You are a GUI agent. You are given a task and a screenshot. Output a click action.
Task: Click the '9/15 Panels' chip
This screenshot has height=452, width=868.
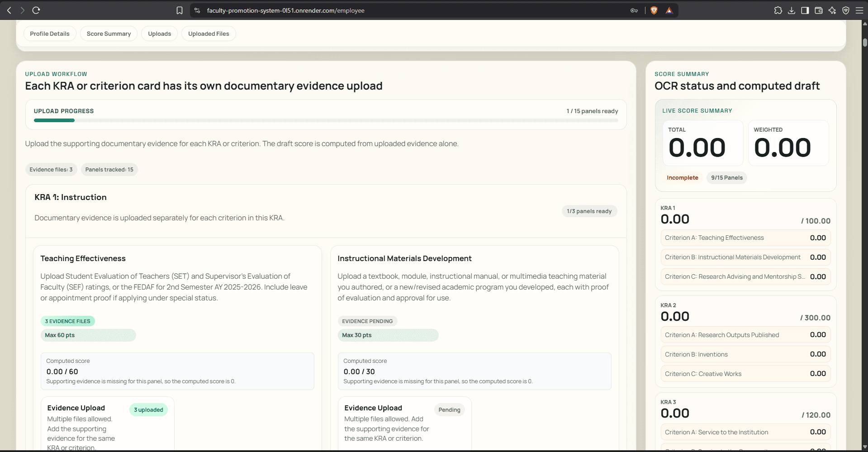pyautogui.click(x=727, y=178)
